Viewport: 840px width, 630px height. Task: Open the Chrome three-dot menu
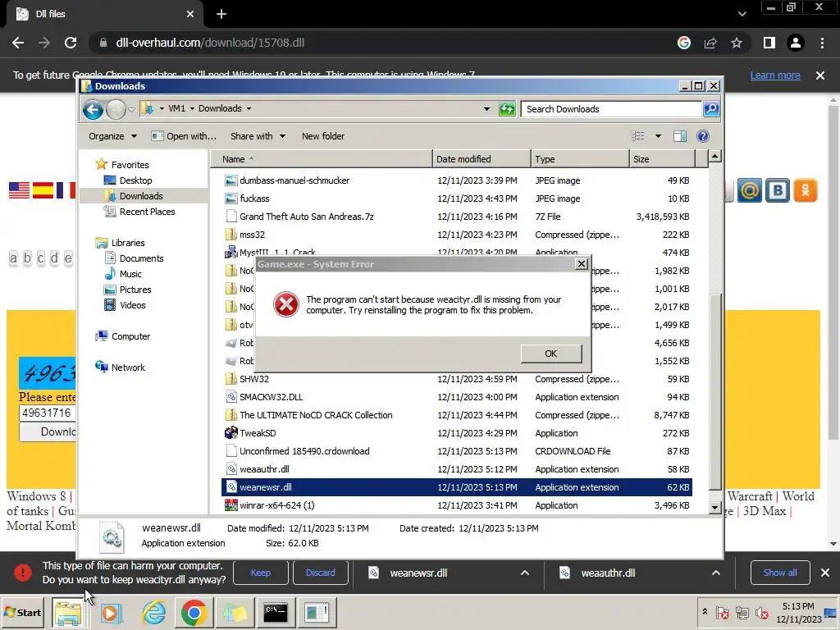click(822, 43)
